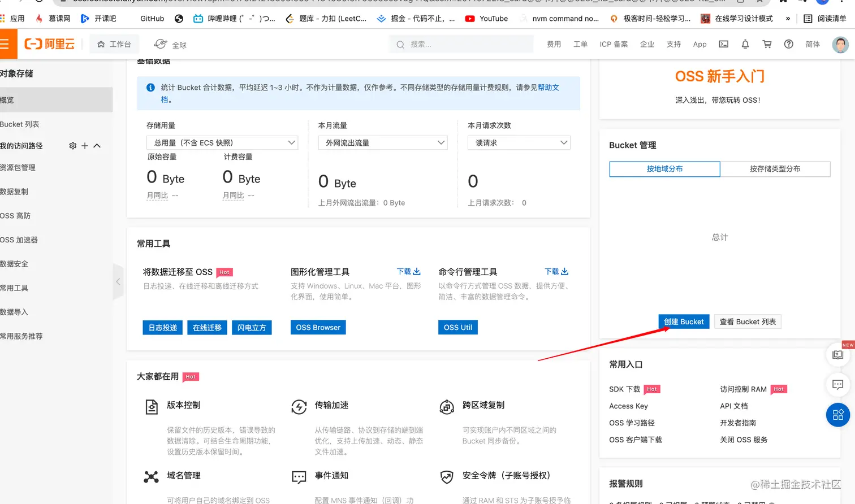Click the 域名管理 feature icon
This screenshot has height=504, width=855.
(x=151, y=477)
